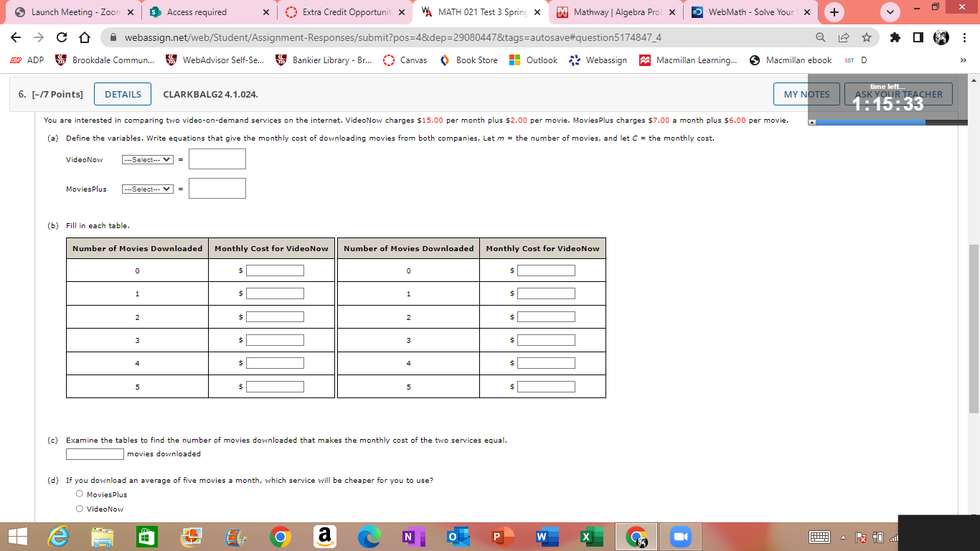The width and height of the screenshot is (980, 551).
Task: Launch Amazon from the taskbar
Action: point(325,537)
